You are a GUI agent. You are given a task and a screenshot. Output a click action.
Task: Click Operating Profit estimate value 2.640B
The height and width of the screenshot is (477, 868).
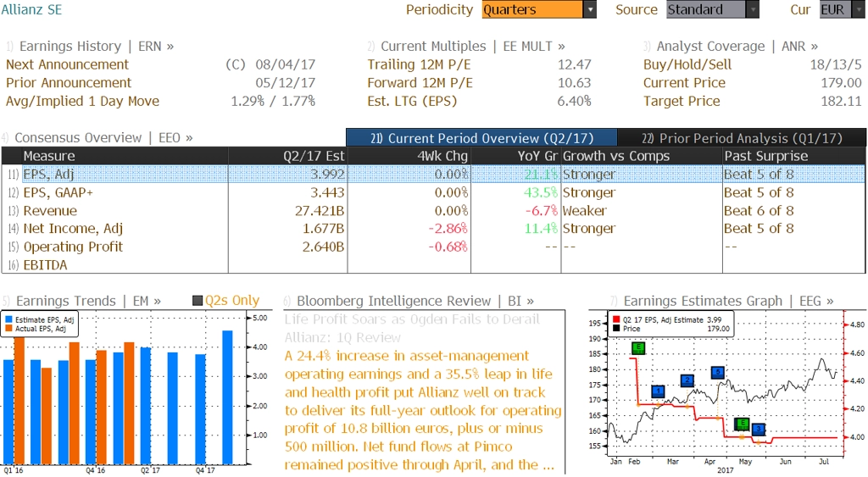(x=323, y=247)
